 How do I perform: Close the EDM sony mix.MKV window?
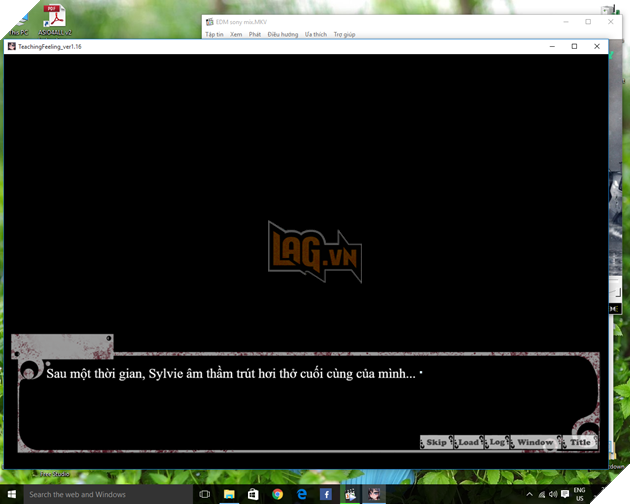point(610,22)
